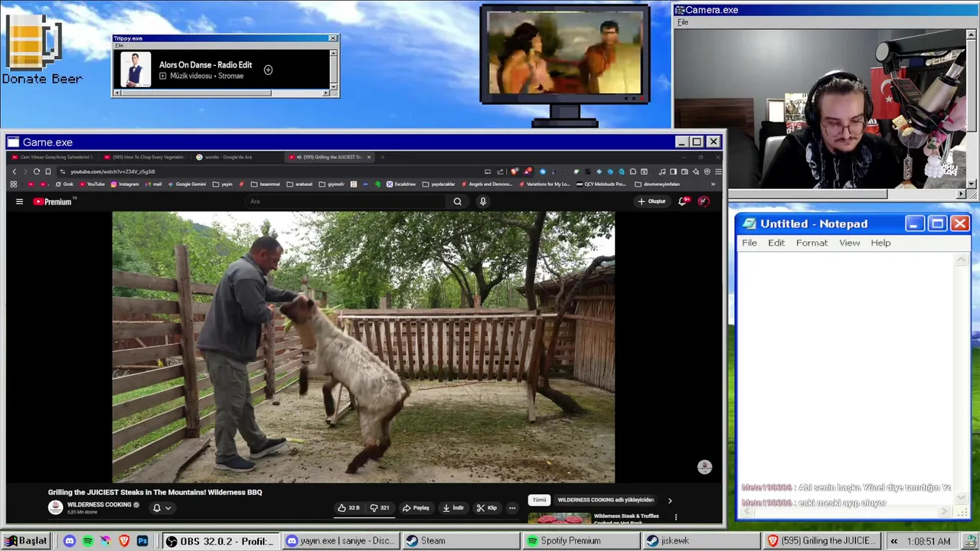Open Brave Leo AI sparkle icon

(x=696, y=171)
